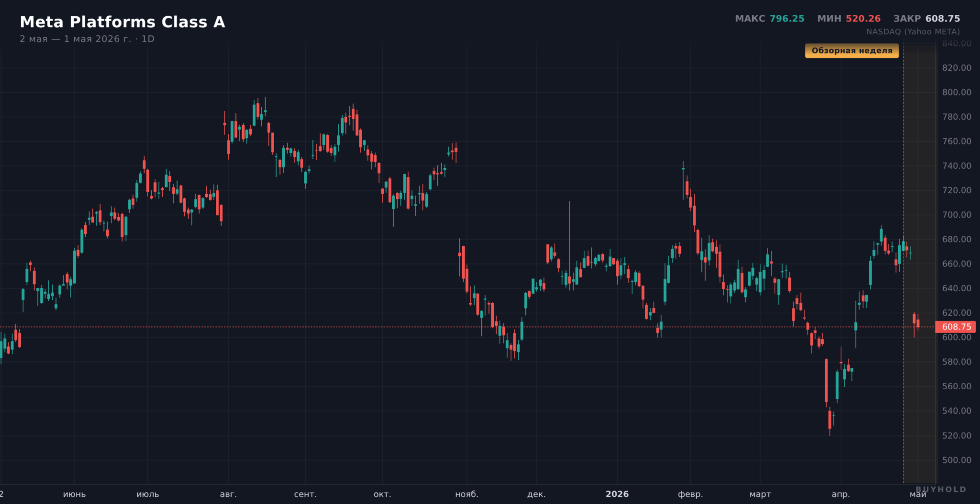Viewport: 980px width, 504px height.
Task: Click the "нояб." label on the time axis
Action: pos(467,494)
